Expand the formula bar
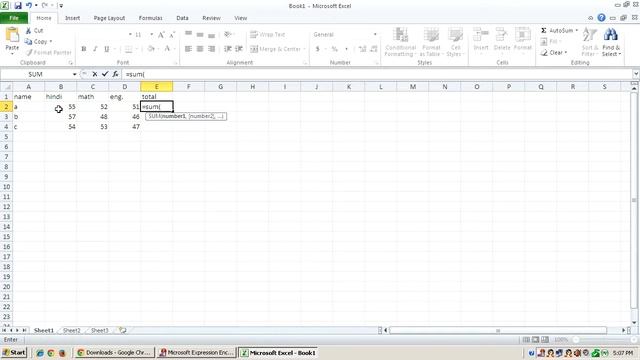 tap(636, 74)
